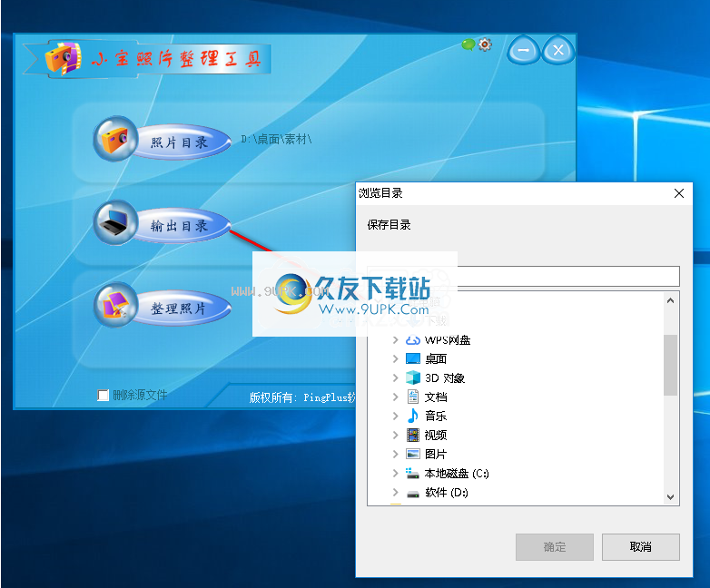The height and width of the screenshot is (588, 710).
Task: Select the 文档 folder label
Action: 436,397
